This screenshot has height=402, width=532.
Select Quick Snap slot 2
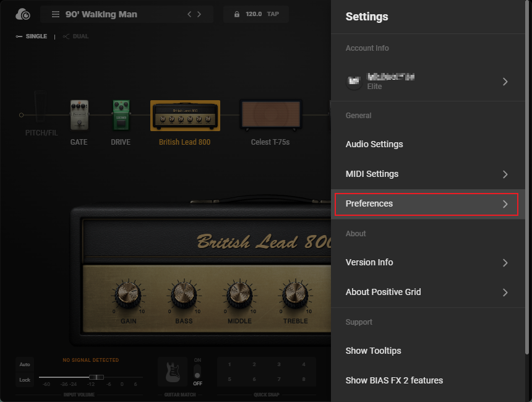(254, 364)
